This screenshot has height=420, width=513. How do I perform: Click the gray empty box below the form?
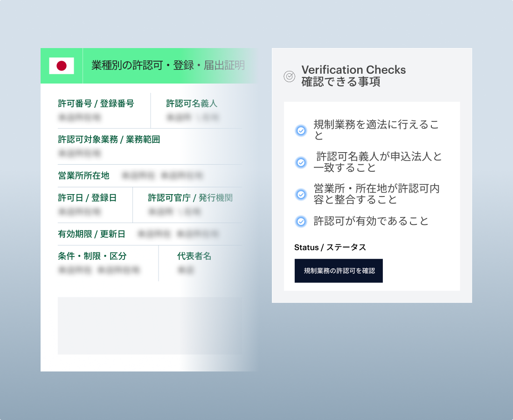pyautogui.click(x=150, y=326)
